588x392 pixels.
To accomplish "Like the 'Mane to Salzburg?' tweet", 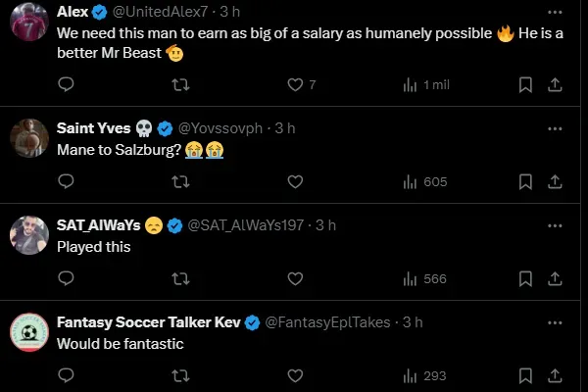I will tap(295, 181).
